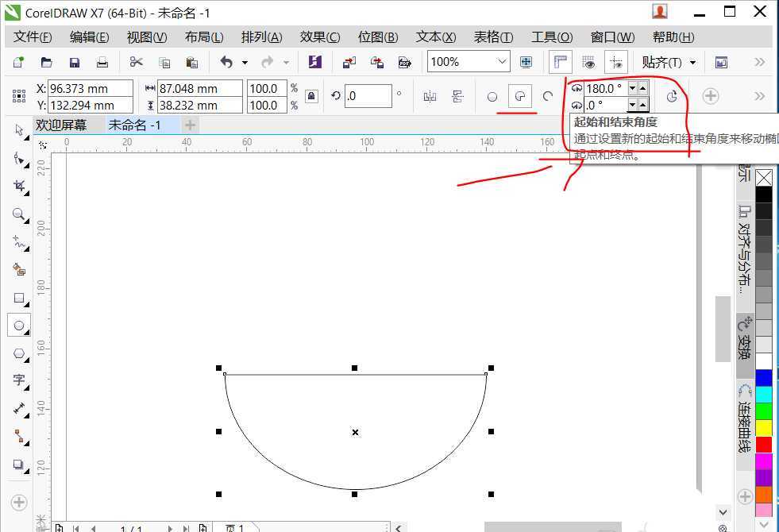Screen dimensions: 779x532
Task: Open the Smart Fill tool
Action: click(x=18, y=270)
